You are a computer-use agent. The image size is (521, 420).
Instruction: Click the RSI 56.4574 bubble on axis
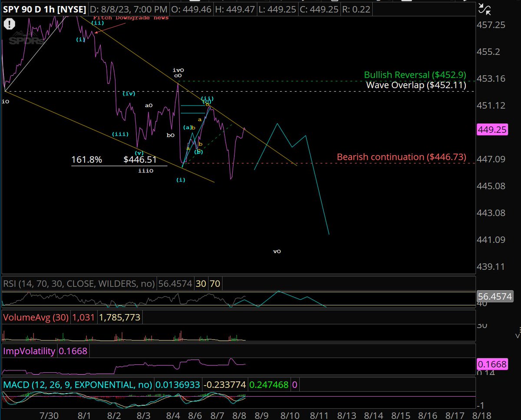[x=495, y=297]
